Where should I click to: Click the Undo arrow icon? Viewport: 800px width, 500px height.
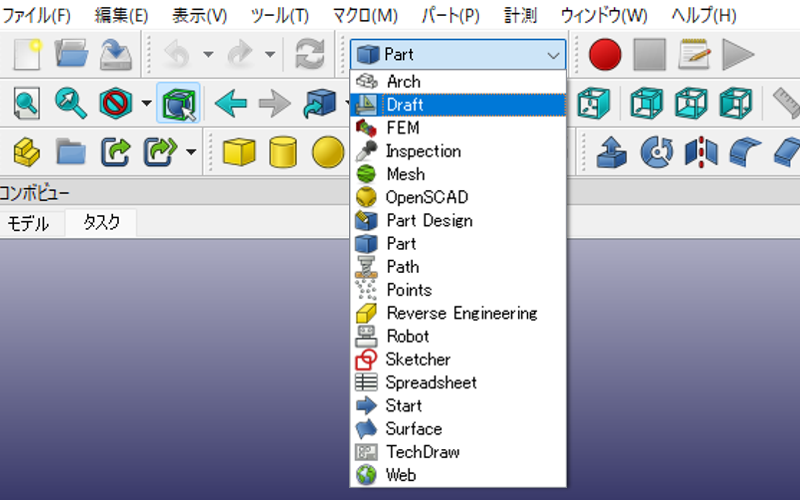tap(178, 54)
